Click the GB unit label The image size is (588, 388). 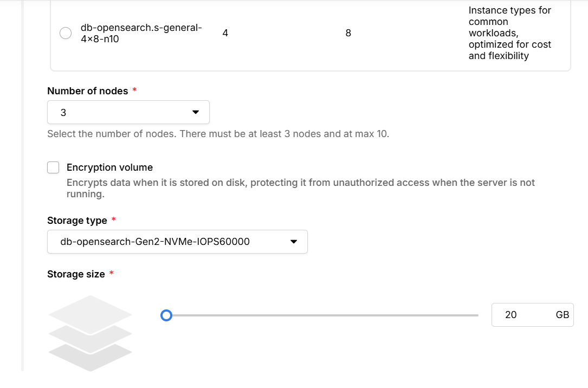pyautogui.click(x=562, y=315)
